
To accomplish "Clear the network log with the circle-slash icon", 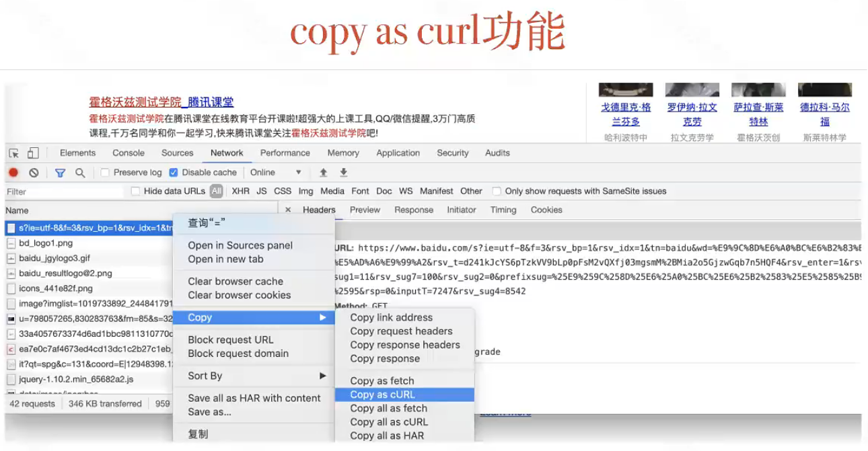I will pyautogui.click(x=34, y=173).
